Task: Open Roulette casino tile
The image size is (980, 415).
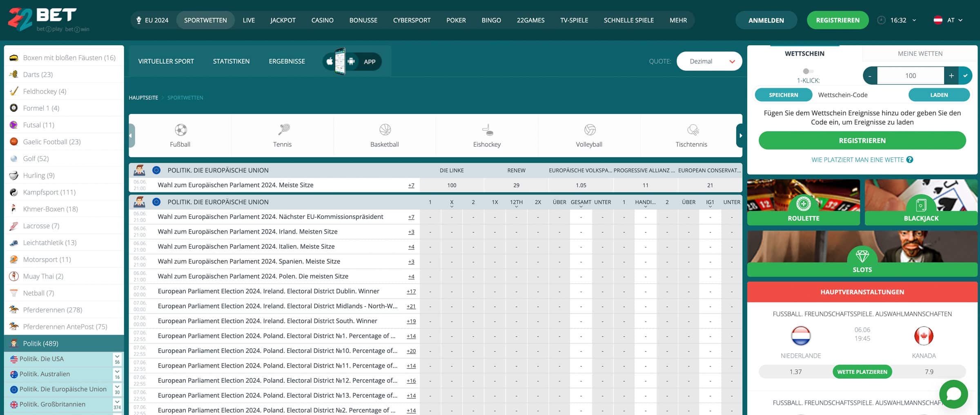Action: (803, 202)
